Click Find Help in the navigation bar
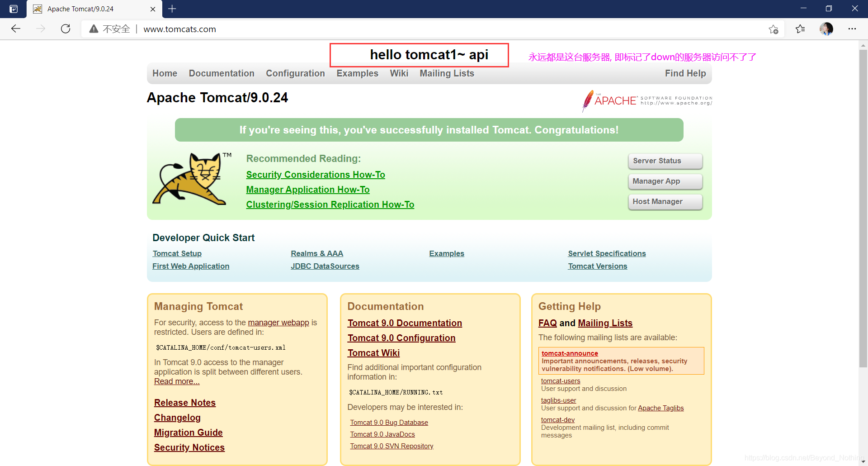Screen dimensions: 868x466 point(685,73)
